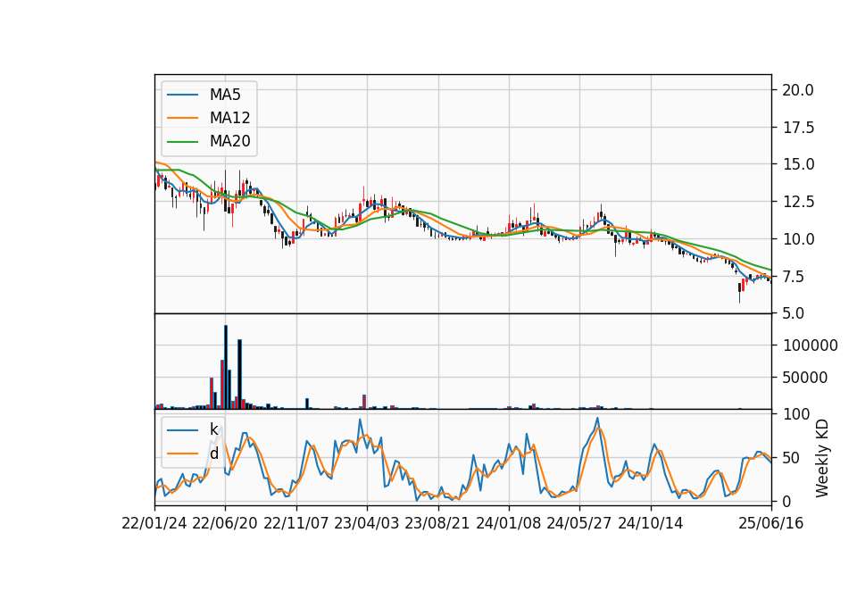The height and width of the screenshot is (616, 857).
Task: Click the 50000 volume axis label
Action: click(x=805, y=378)
